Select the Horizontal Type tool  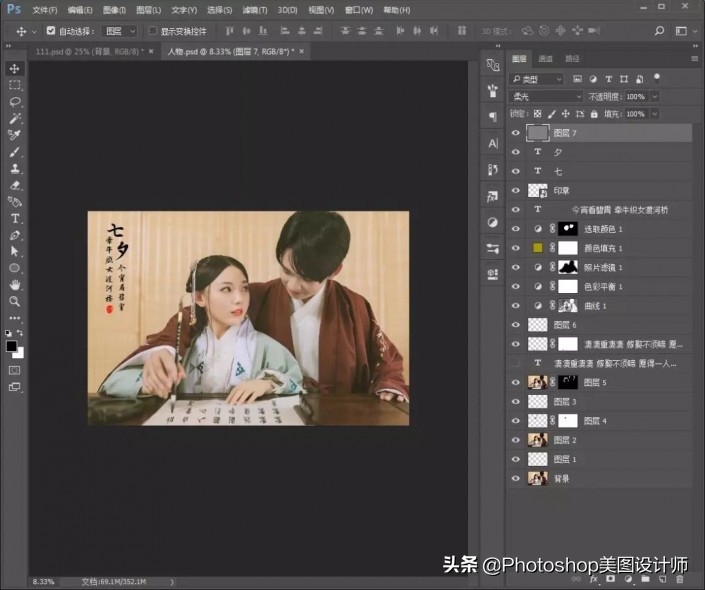tap(14, 219)
